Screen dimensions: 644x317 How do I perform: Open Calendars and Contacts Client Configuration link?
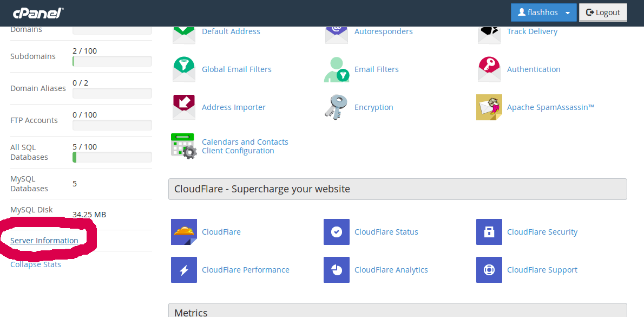tap(245, 146)
